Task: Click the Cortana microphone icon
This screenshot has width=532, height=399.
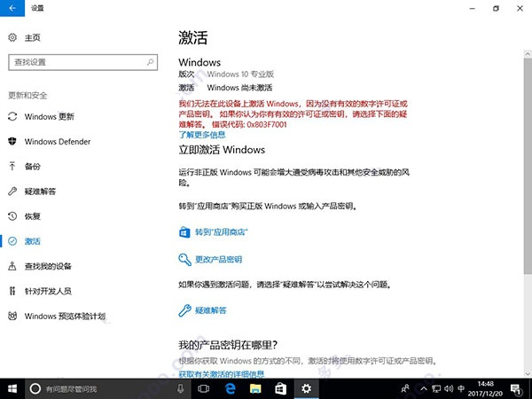Action: (180, 389)
